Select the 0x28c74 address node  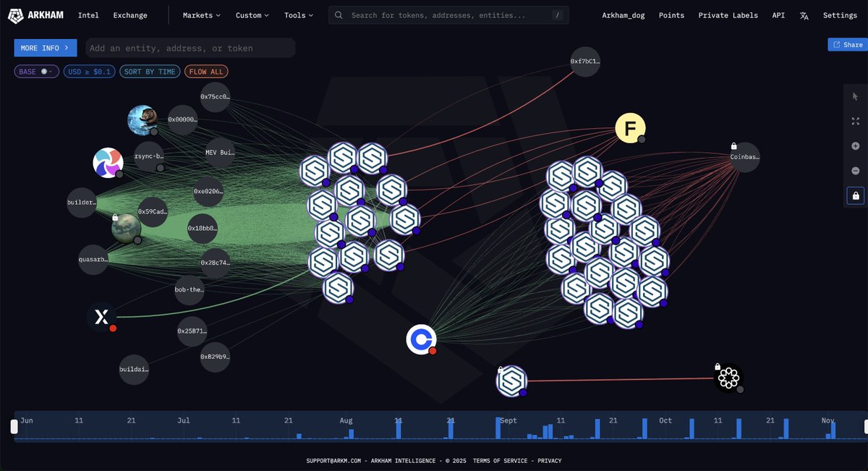coord(215,263)
